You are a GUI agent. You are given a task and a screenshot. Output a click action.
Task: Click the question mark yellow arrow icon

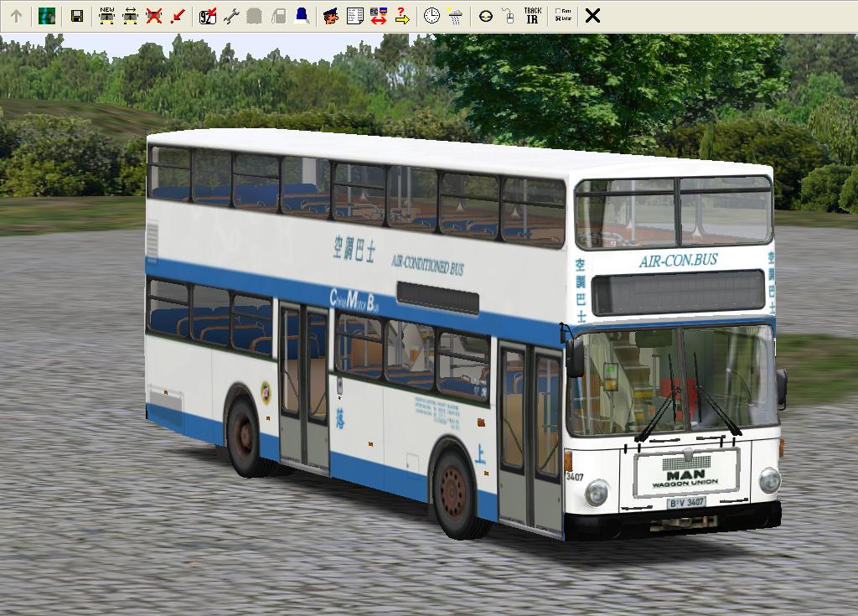[x=402, y=16]
